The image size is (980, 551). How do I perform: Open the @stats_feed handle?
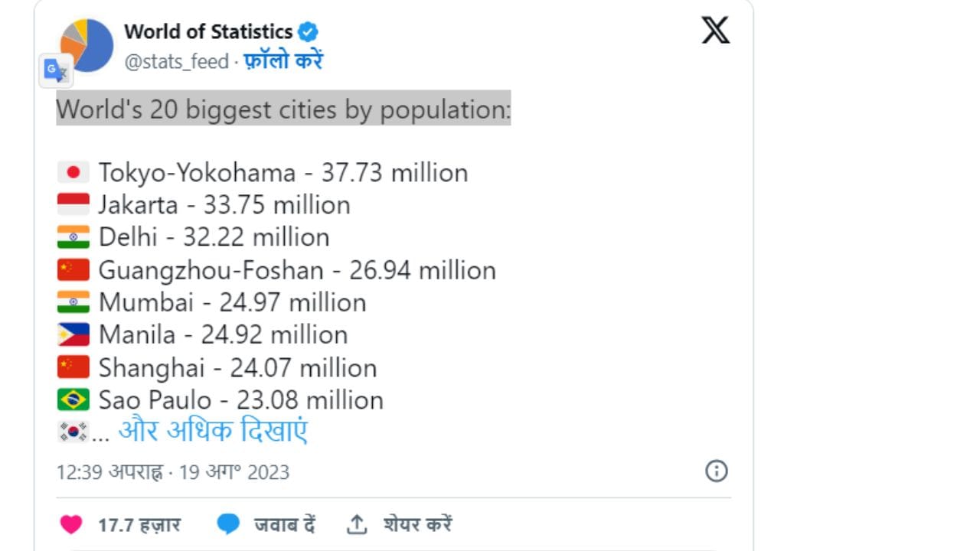tap(177, 61)
